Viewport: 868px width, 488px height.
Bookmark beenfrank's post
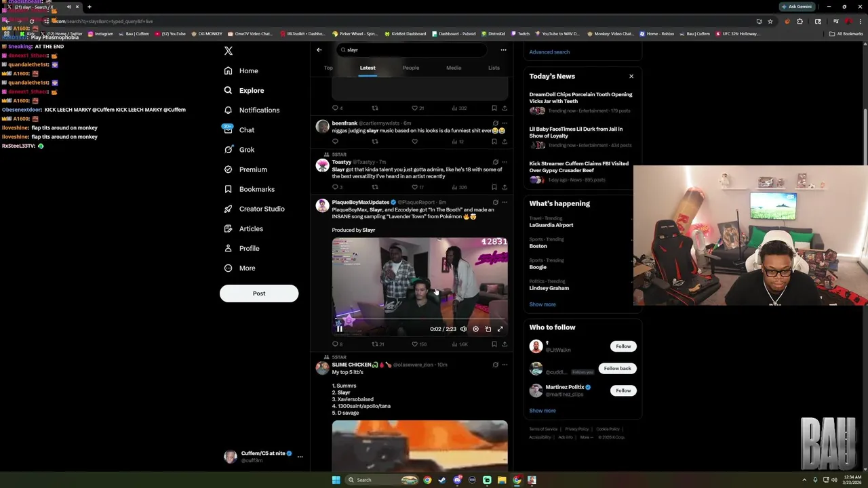pyautogui.click(x=494, y=142)
